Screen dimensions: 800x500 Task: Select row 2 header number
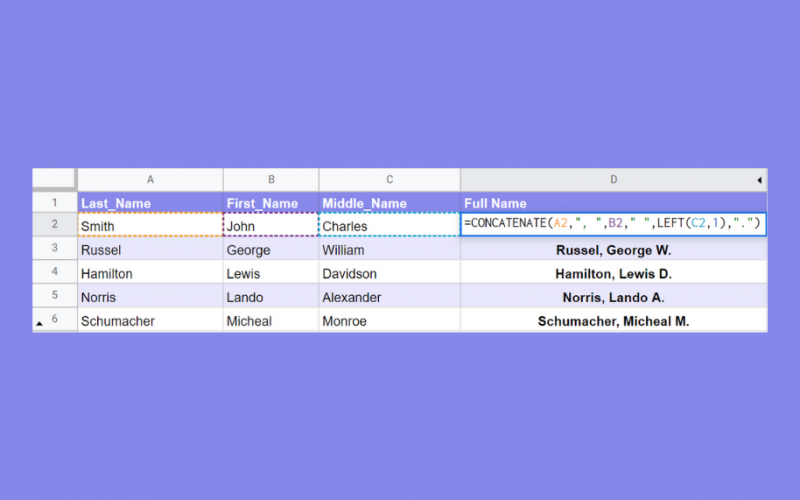(55, 224)
